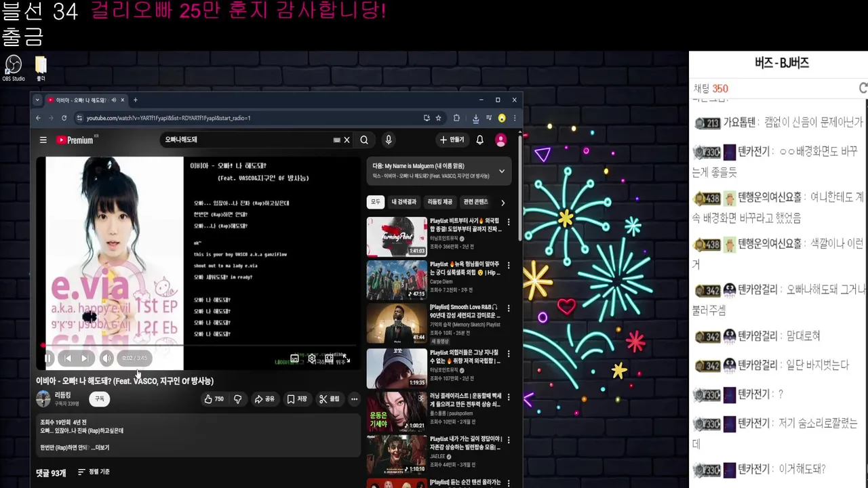Select the 내 검색결과 filter chip
The image size is (868, 488).
click(x=403, y=202)
